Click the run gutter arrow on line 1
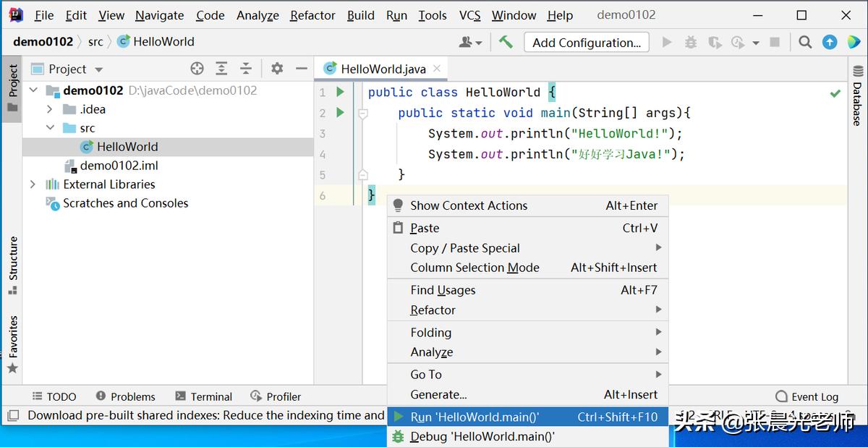The image size is (868, 447). pos(340,92)
